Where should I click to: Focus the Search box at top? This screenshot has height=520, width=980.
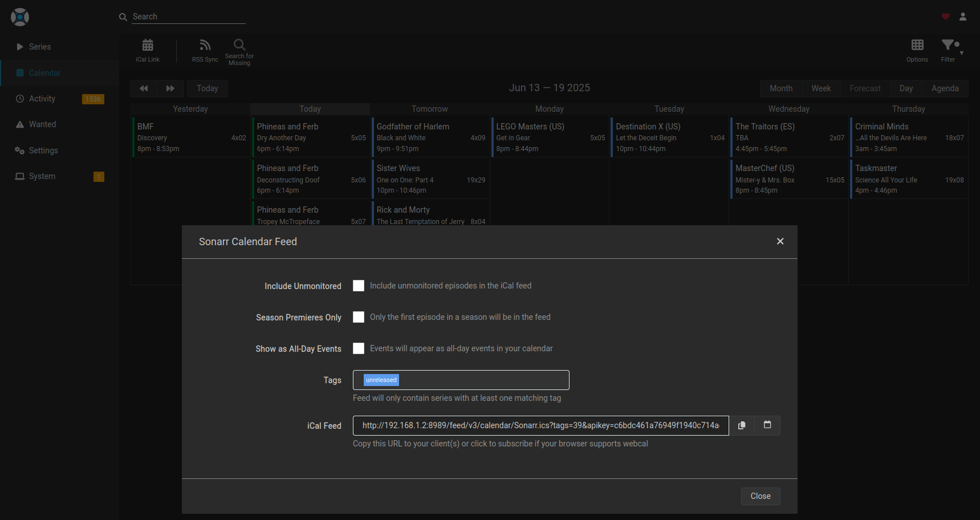click(x=189, y=17)
